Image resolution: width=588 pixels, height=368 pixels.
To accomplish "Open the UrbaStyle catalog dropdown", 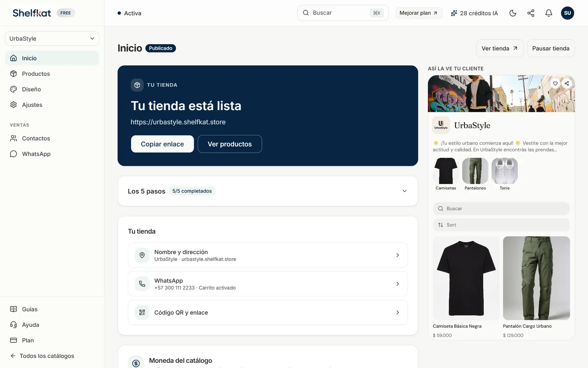I will [x=52, y=39].
